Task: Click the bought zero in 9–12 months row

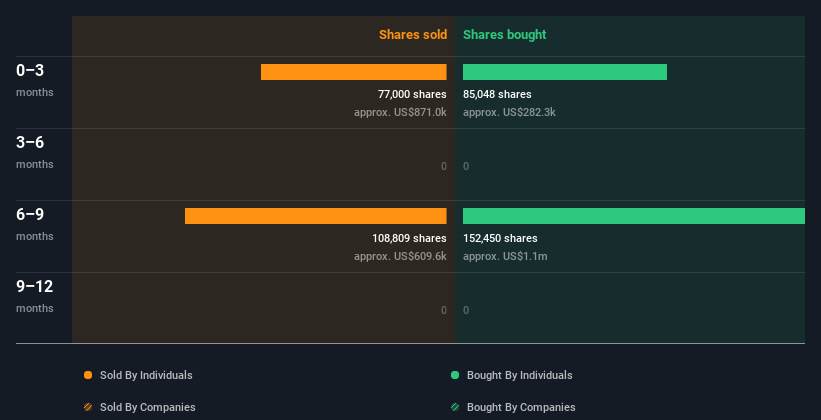Action: tap(466, 310)
